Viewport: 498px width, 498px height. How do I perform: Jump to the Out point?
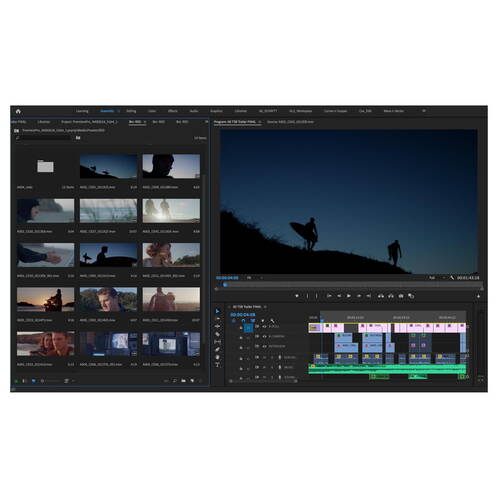(x=369, y=296)
